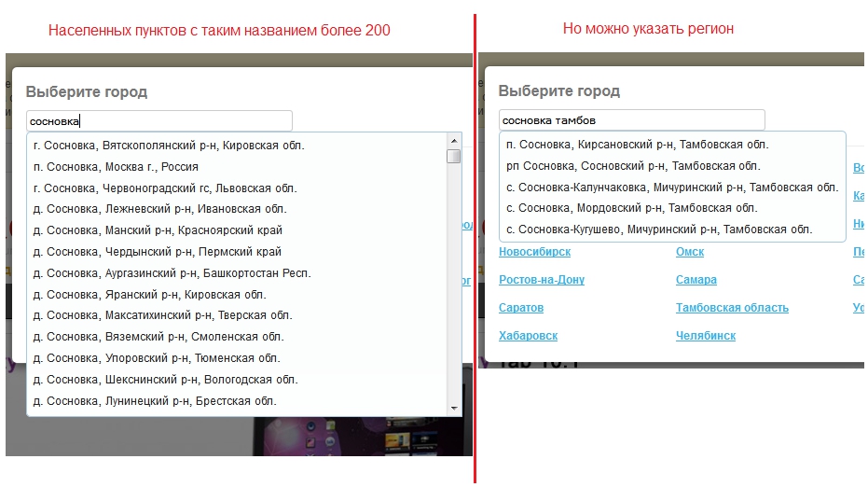
Task: Select the Самара city link
Action: (696, 280)
